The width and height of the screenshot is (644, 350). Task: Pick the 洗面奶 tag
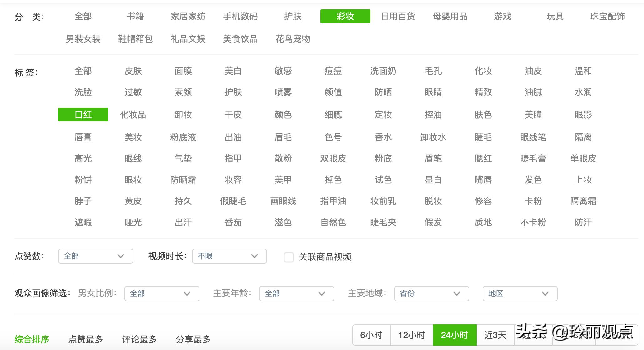[x=383, y=71]
